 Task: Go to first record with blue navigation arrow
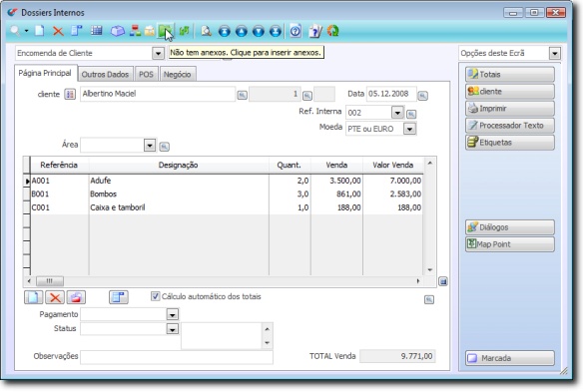tap(225, 31)
